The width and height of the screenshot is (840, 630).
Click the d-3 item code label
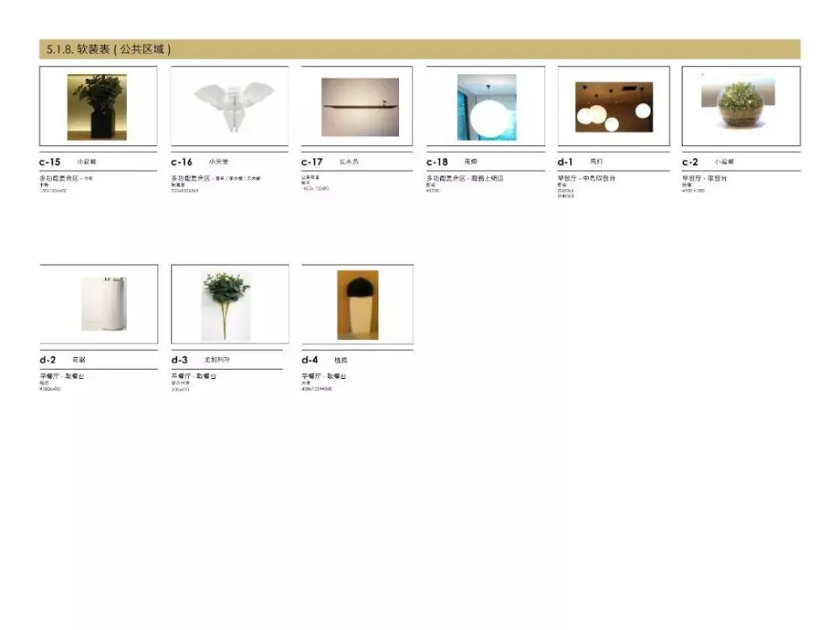click(x=179, y=360)
